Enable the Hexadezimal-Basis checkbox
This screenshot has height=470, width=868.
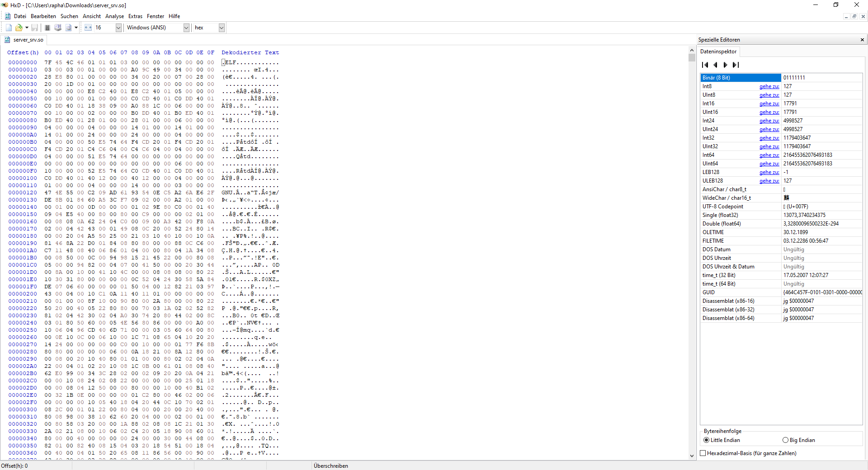click(x=703, y=453)
